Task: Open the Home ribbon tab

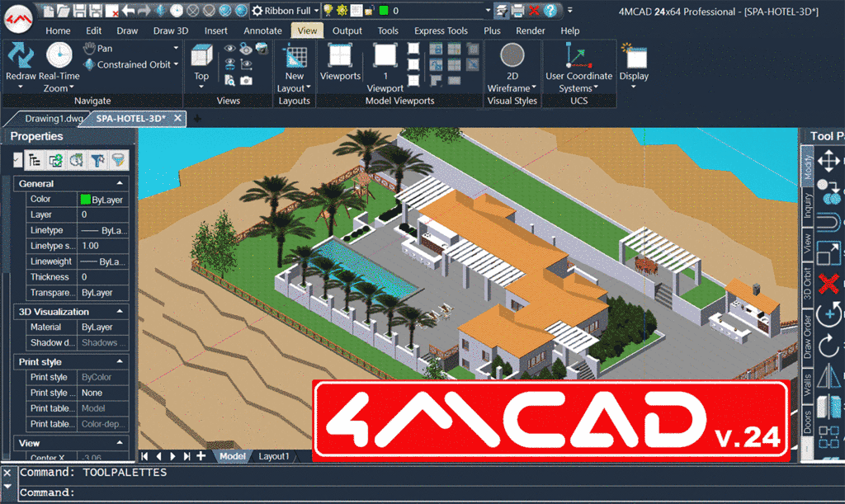Action: pyautogui.click(x=58, y=31)
